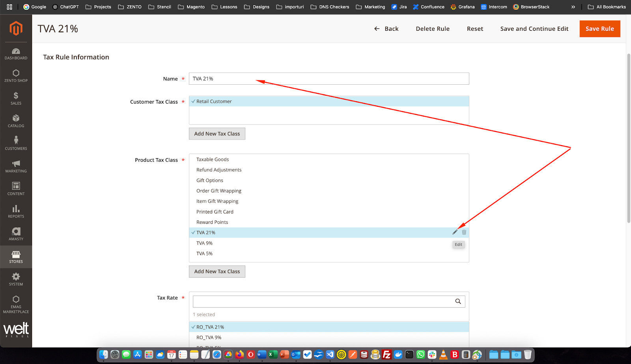The height and width of the screenshot is (364, 631).
Task: Click the Tax Rate search magnifier icon
Action: [458, 301]
